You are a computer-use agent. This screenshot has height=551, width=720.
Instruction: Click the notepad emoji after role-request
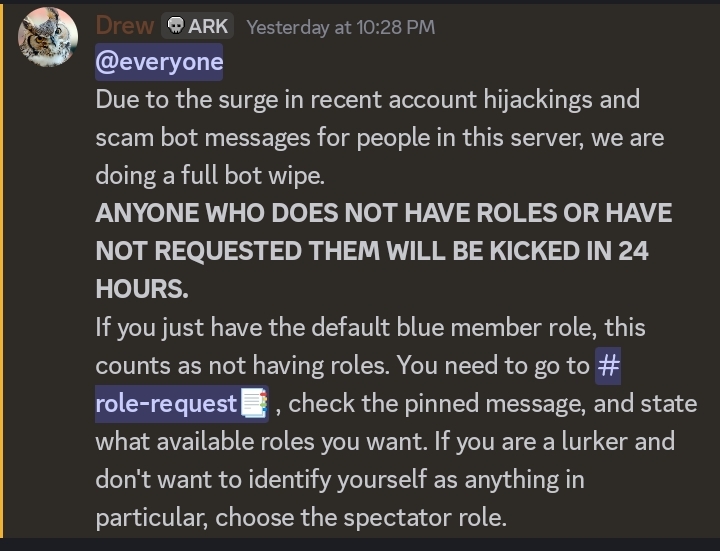(x=254, y=404)
